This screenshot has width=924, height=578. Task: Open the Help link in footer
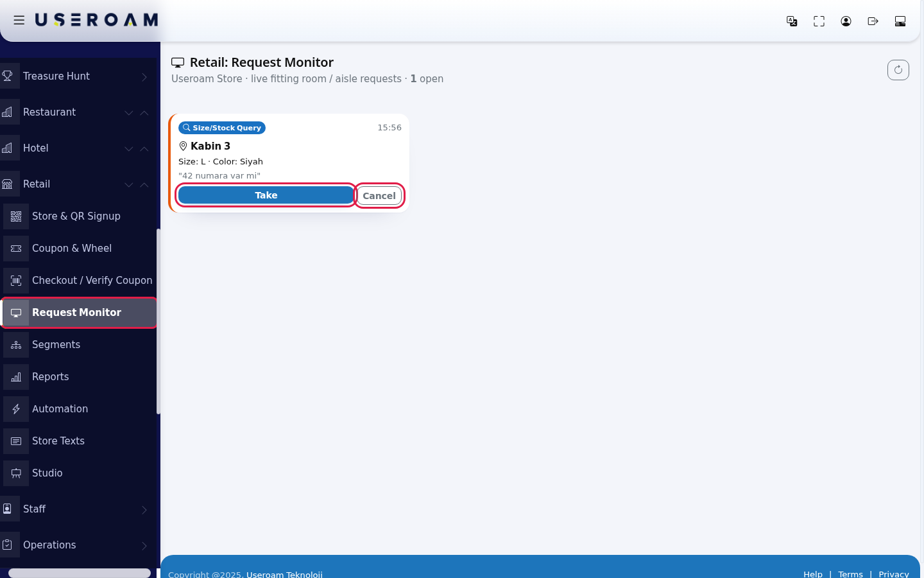[813, 574]
